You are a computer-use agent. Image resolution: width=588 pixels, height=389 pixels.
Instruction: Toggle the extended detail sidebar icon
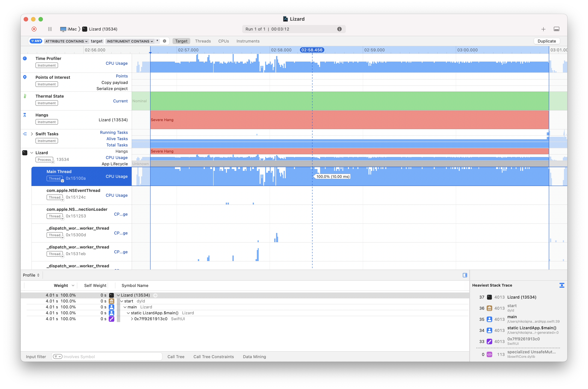[465, 275]
